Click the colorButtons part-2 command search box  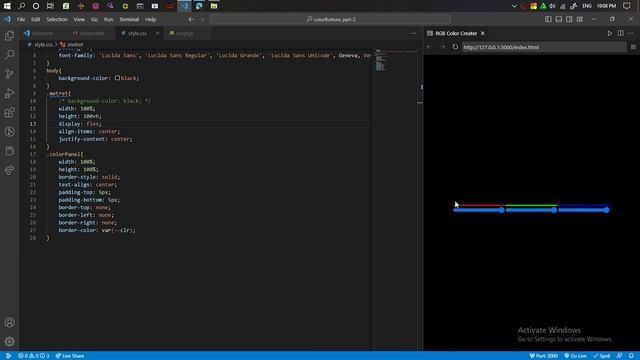tap(331, 19)
